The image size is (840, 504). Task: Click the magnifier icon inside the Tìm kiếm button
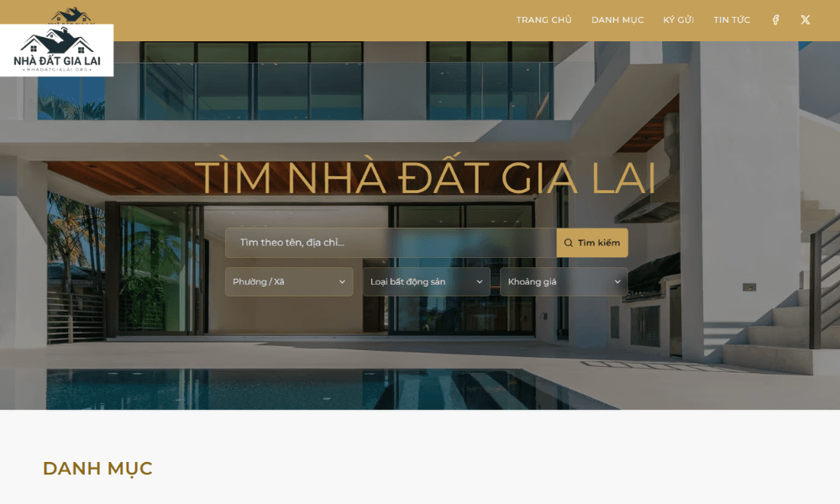568,242
